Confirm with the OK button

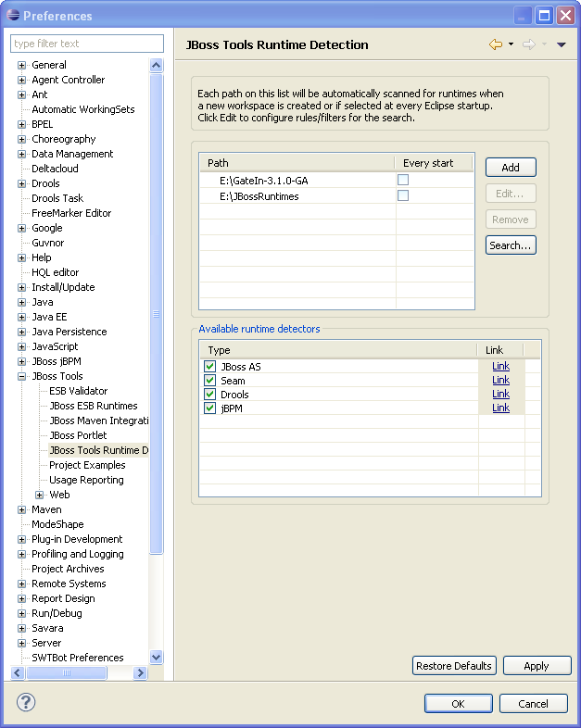pyautogui.click(x=459, y=704)
